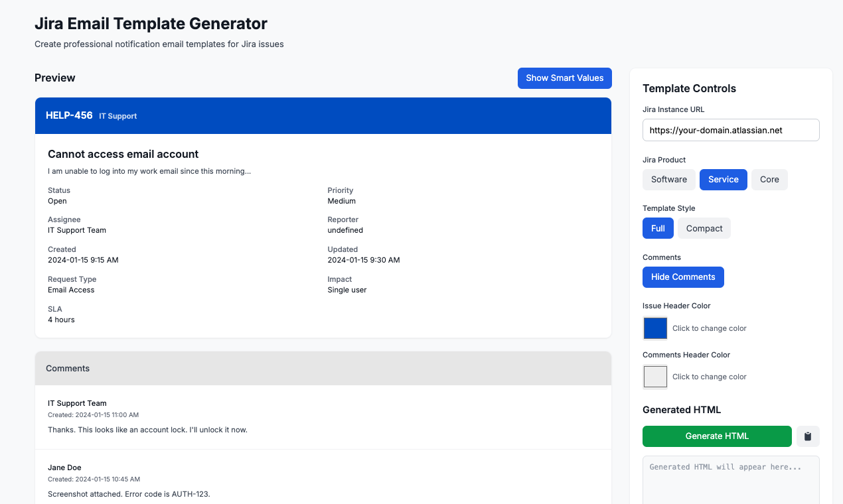Click the Priority value Medium
The height and width of the screenshot is (504, 843).
point(342,201)
